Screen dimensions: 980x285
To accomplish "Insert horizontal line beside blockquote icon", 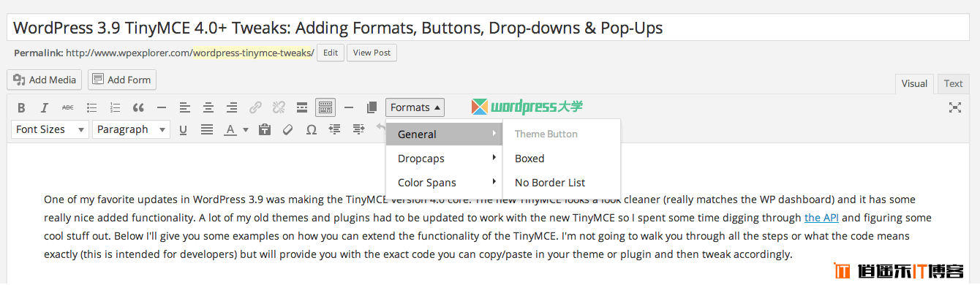I will click(x=162, y=108).
